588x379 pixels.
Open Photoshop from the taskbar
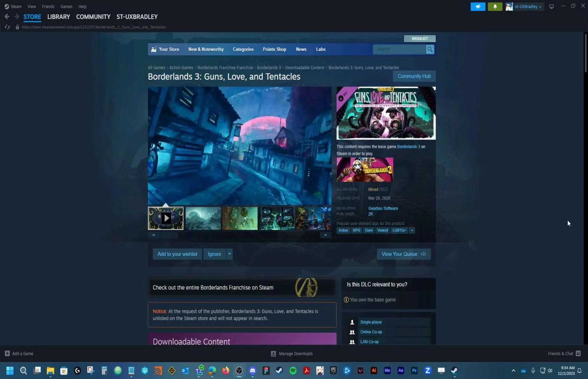click(414, 371)
